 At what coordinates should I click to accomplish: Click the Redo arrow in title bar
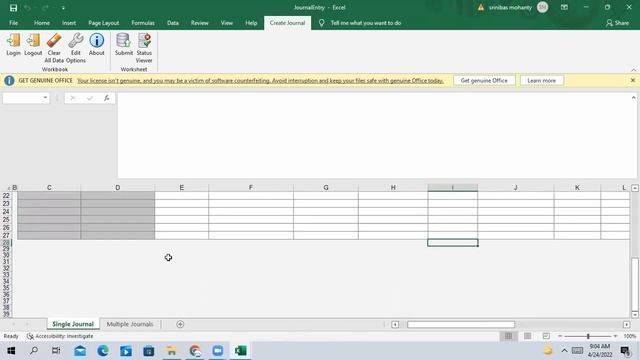[45, 8]
